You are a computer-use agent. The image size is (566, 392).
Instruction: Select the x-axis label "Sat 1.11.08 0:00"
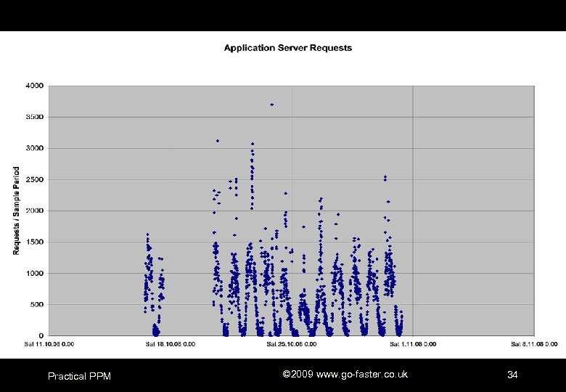pos(413,344)
